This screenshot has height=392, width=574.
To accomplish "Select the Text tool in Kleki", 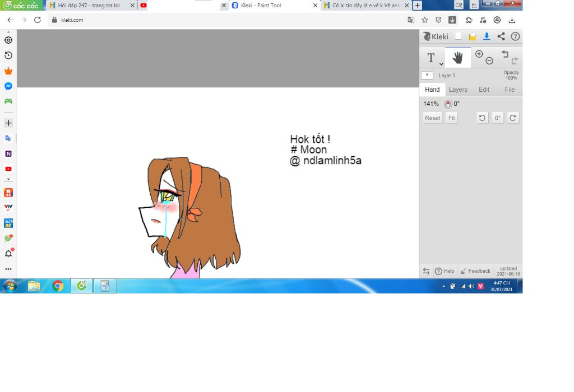I will [x=431, y=58].
